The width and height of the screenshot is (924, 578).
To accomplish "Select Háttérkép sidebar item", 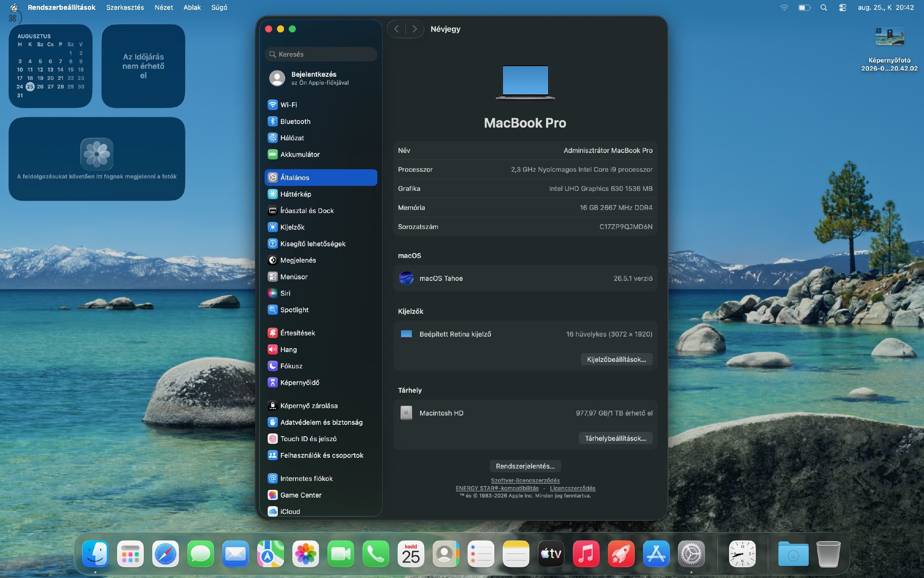I will [321, 194].
